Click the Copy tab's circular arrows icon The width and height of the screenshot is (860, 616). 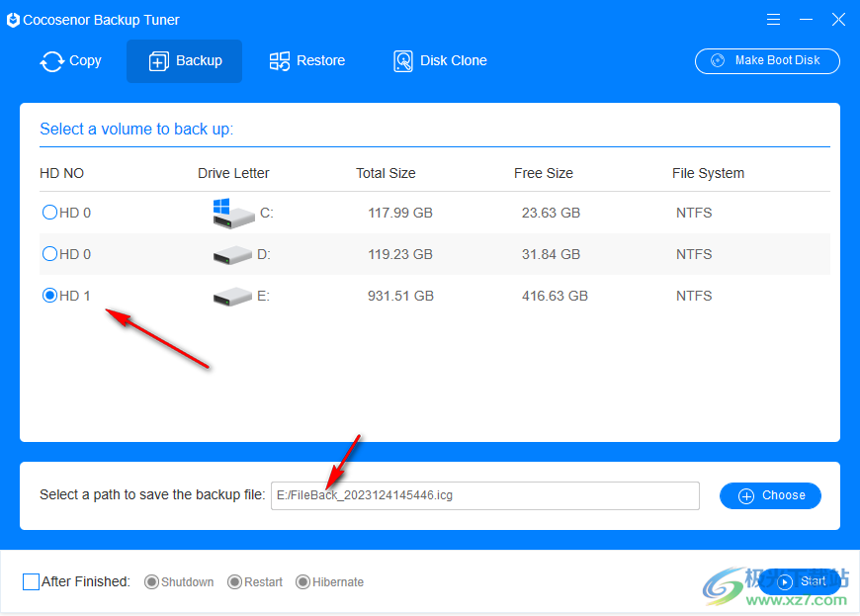click(51, 61)
